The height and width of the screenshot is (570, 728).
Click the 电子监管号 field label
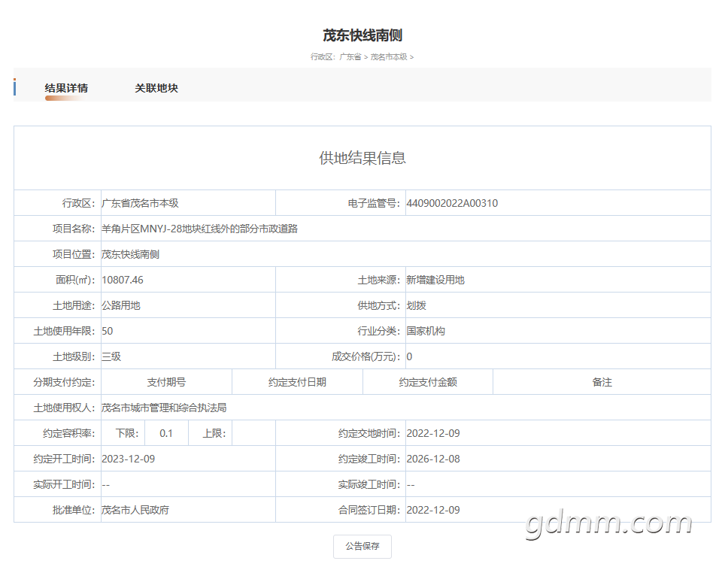374,203
